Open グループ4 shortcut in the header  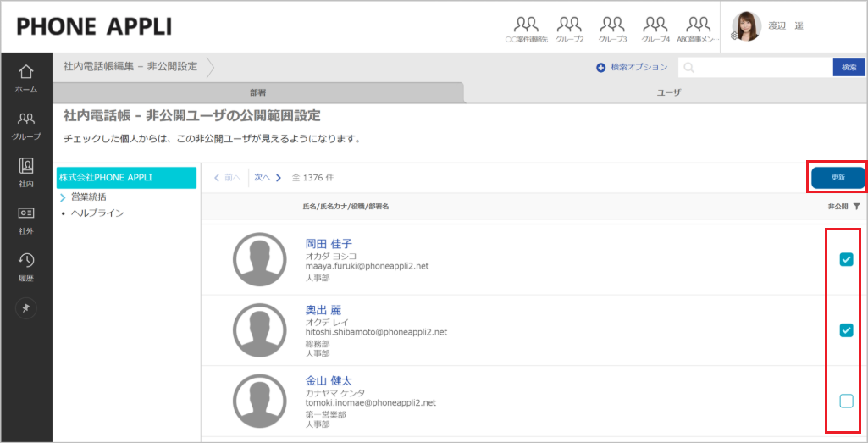pyautogui.click(x=655, y=29)
